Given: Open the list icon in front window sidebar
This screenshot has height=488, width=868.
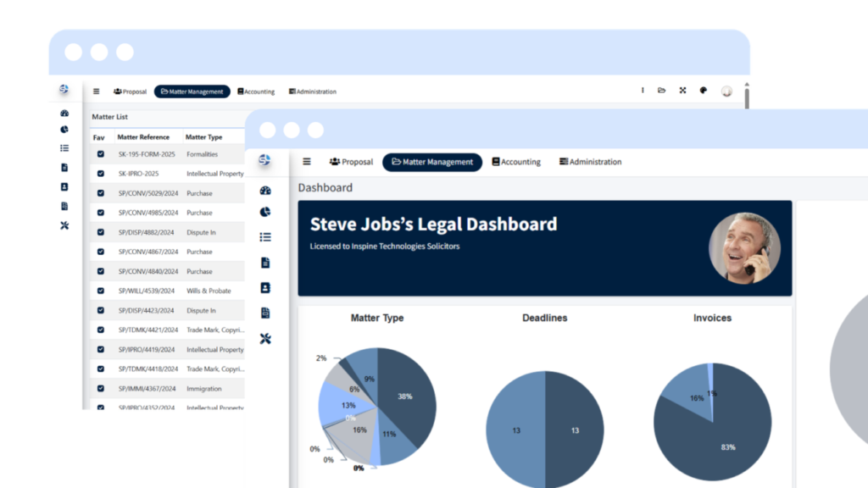Looking at the screenshot, I should [x=265, y=237].
